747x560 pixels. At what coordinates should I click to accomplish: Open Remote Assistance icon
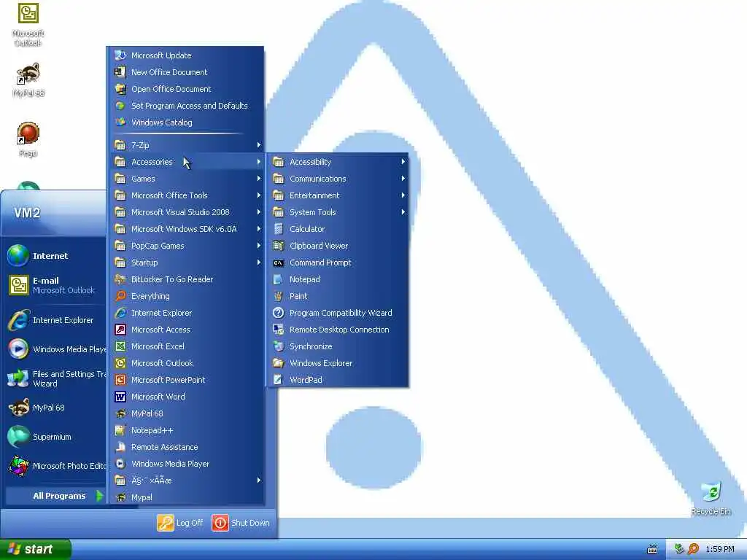pyautogui.click(x=120, y=447)
